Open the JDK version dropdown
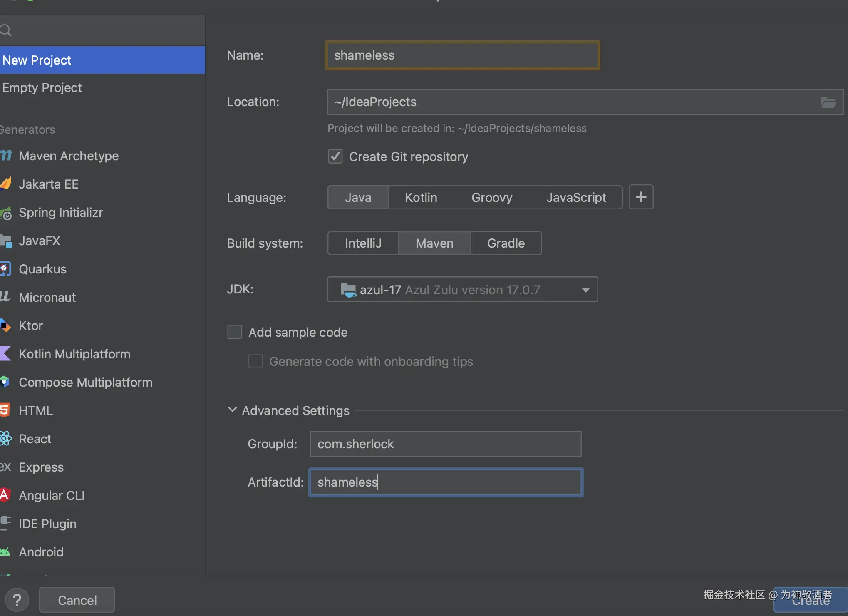 (585, 290)
